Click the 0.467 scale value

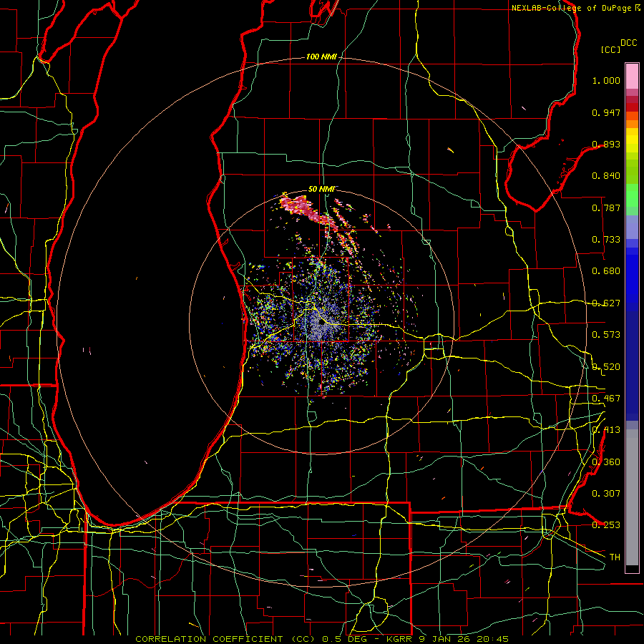[606, 399]
